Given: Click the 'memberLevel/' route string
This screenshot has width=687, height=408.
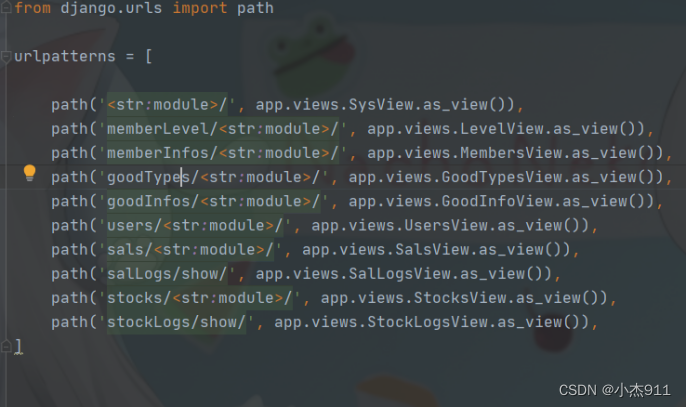Looking at the screenshot, I should click(163, 129).
